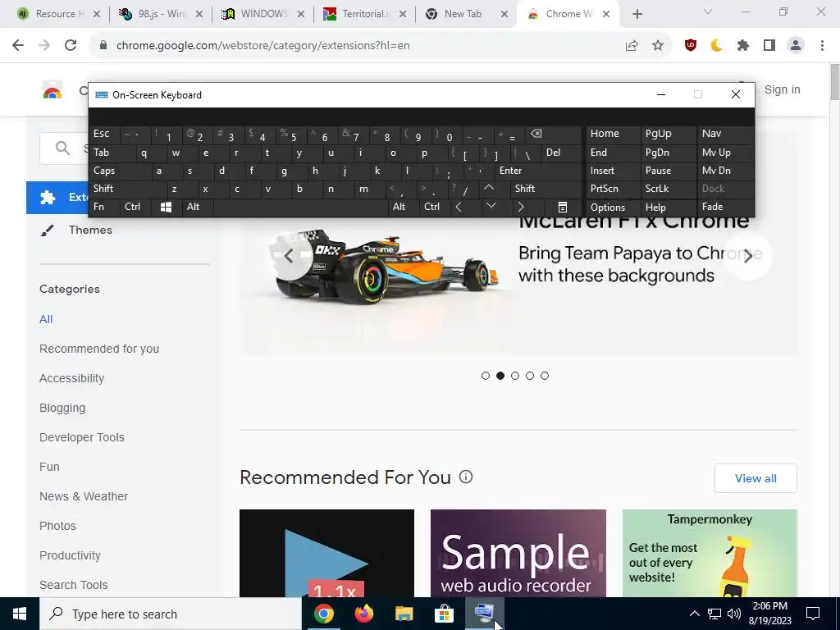Open File Explorer from the taskbar

[404, 614]
